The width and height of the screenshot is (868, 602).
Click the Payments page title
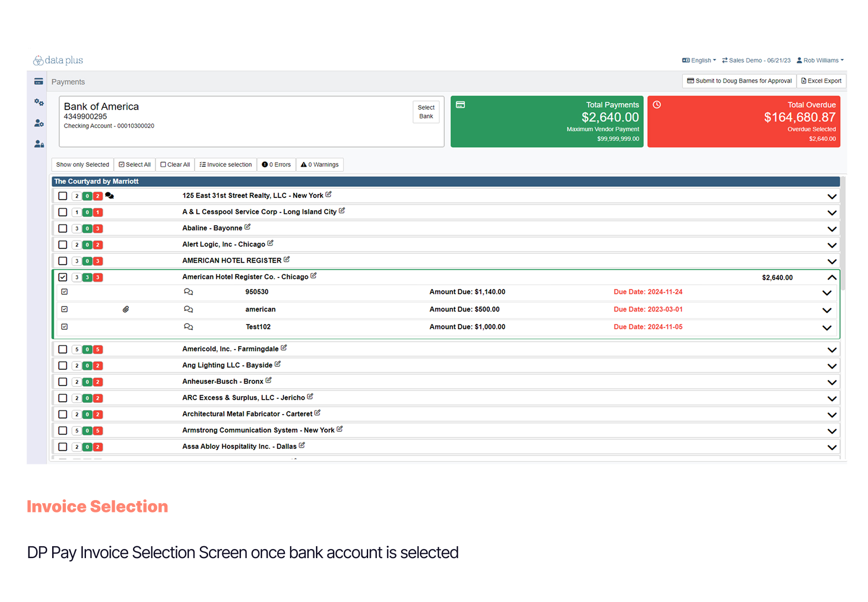pos(68,82)
